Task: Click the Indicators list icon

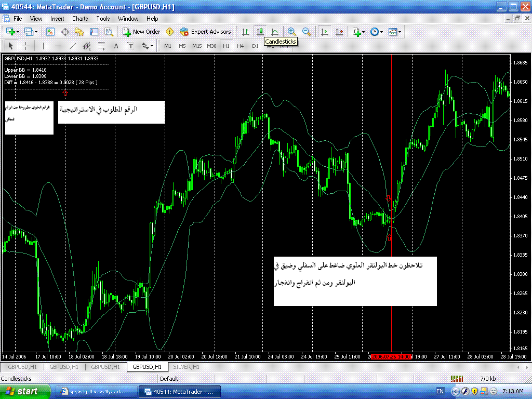Action: point(356,32)
